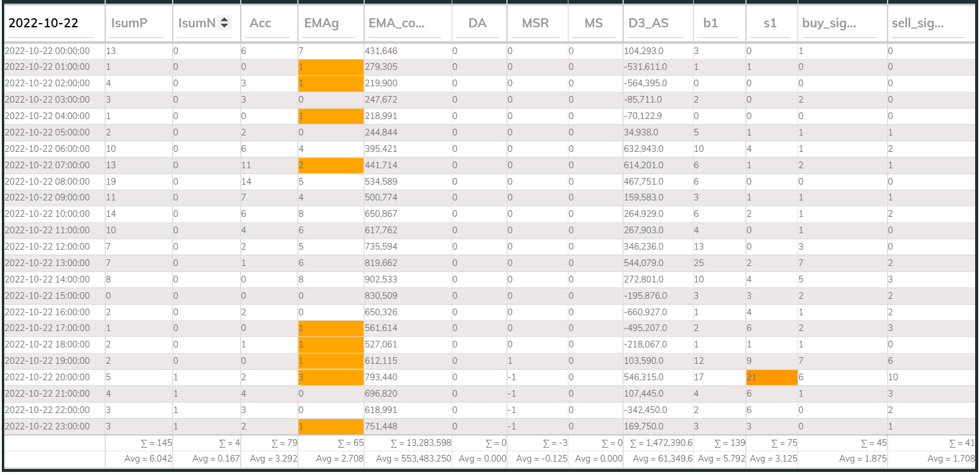
Task: Click the EMA_co... column header field
Action: point(405,23)
